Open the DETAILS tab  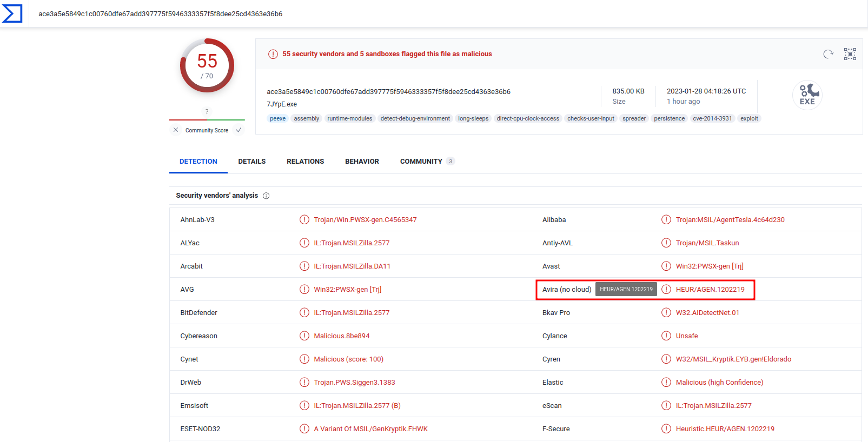(x=252, y=161)
